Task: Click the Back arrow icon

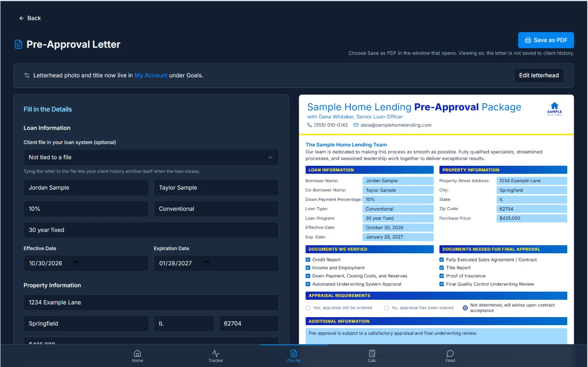Action: click(x=22, y=18)
